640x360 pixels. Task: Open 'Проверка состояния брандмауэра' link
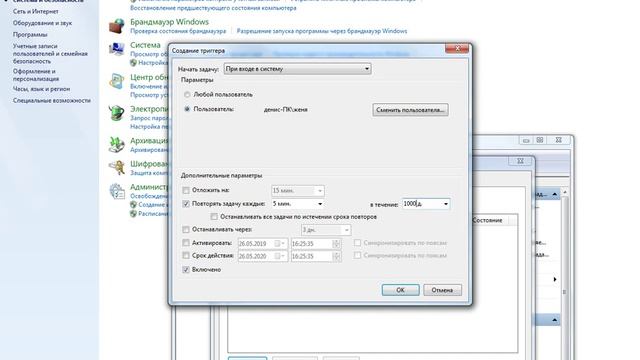178,31
